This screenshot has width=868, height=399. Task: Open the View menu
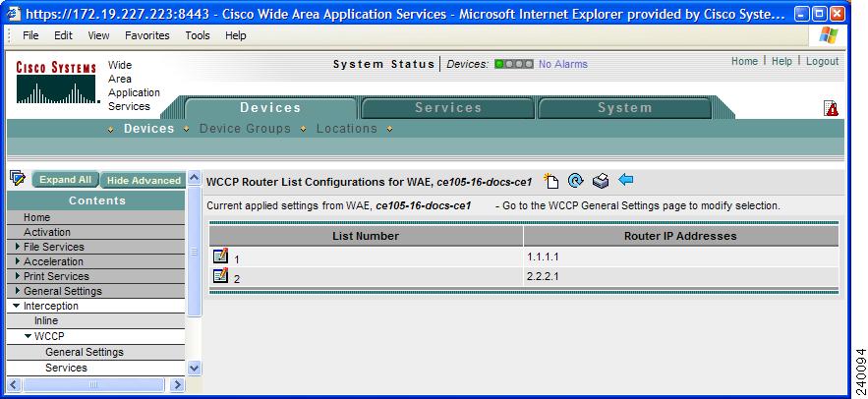(98, 35)
